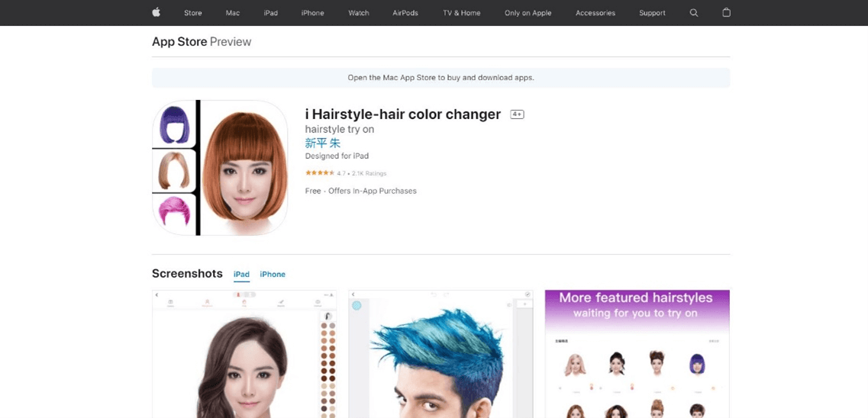Open the Store menu
Image resolution: width=868 pixels, height=418 pixels.
coord(192,13)
